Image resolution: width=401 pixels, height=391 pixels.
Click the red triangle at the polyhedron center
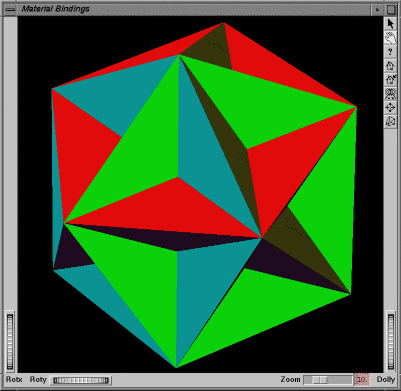pos(168,210)
